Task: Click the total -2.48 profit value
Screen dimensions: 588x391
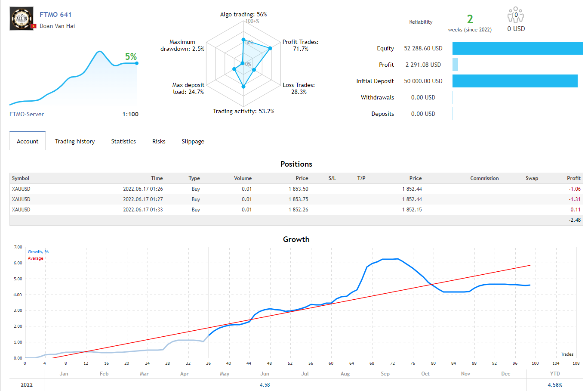Action: [575, 220]
